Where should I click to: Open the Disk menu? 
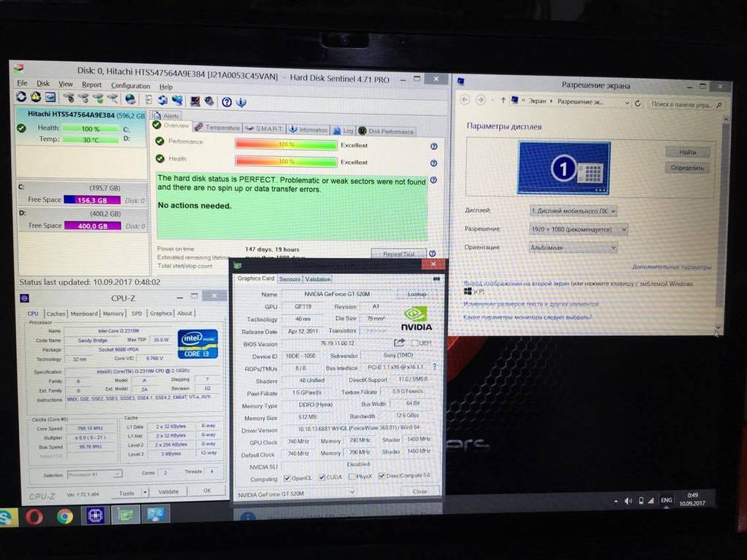tap(43, 83)
